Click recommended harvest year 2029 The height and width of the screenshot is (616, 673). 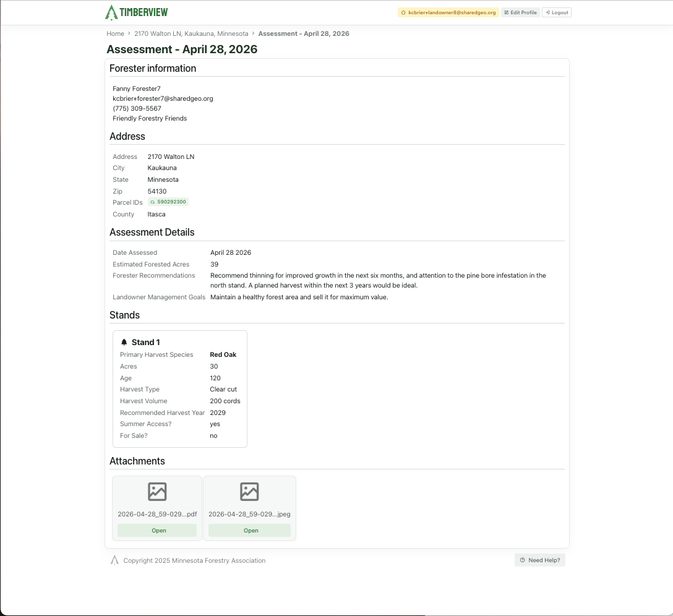(218, 413)
